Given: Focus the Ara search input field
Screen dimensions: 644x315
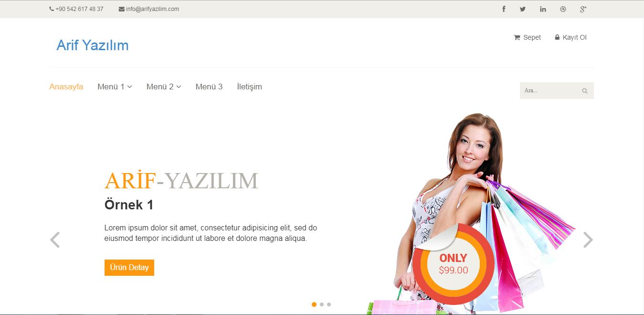Looking at the screenshot, I should [x=549, y=91].
